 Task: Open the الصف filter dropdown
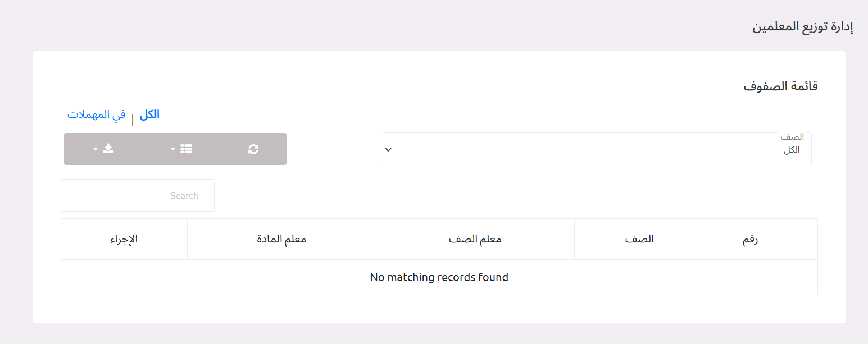click(597, 150)
